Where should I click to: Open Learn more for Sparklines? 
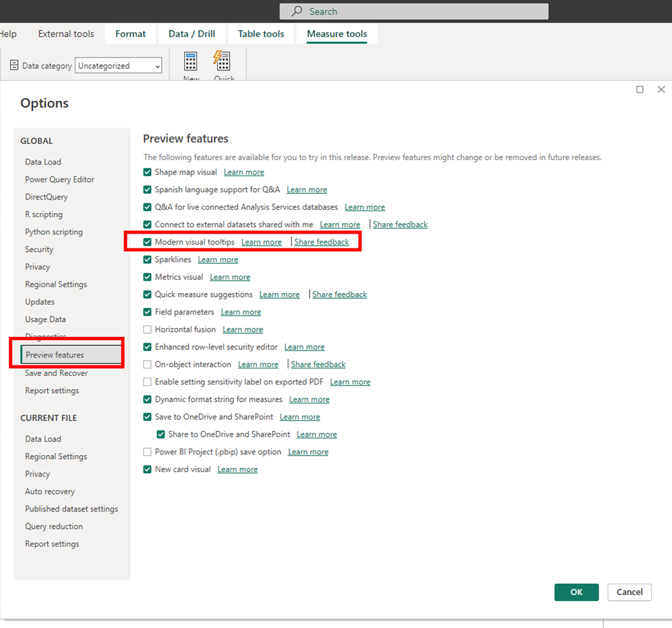click(218, 259)
